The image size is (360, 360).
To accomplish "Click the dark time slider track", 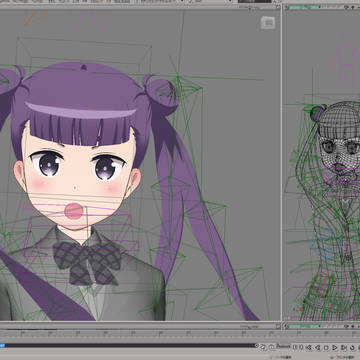I will (x=131, y=346).
